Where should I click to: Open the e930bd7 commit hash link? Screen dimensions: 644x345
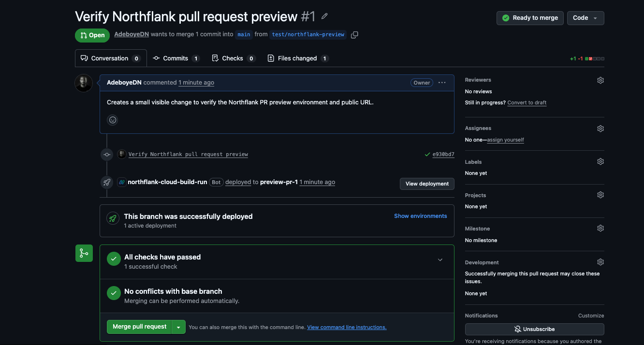click(x=443, y=155)
